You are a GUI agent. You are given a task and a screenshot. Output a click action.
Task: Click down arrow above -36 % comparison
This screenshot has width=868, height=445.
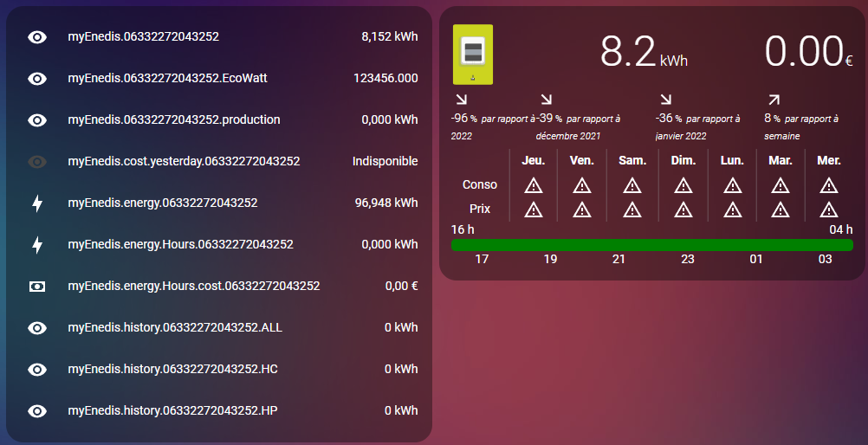click(666, 99)
